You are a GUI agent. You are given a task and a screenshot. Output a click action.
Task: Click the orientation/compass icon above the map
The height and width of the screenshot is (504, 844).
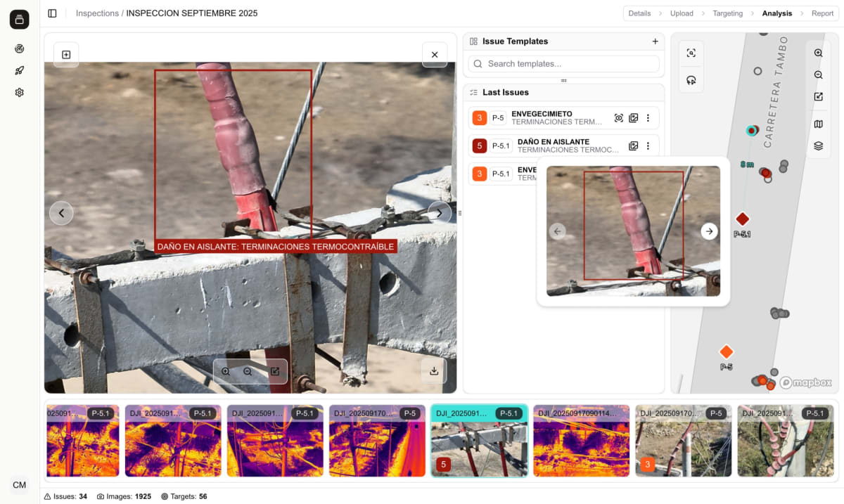(691, 79)
